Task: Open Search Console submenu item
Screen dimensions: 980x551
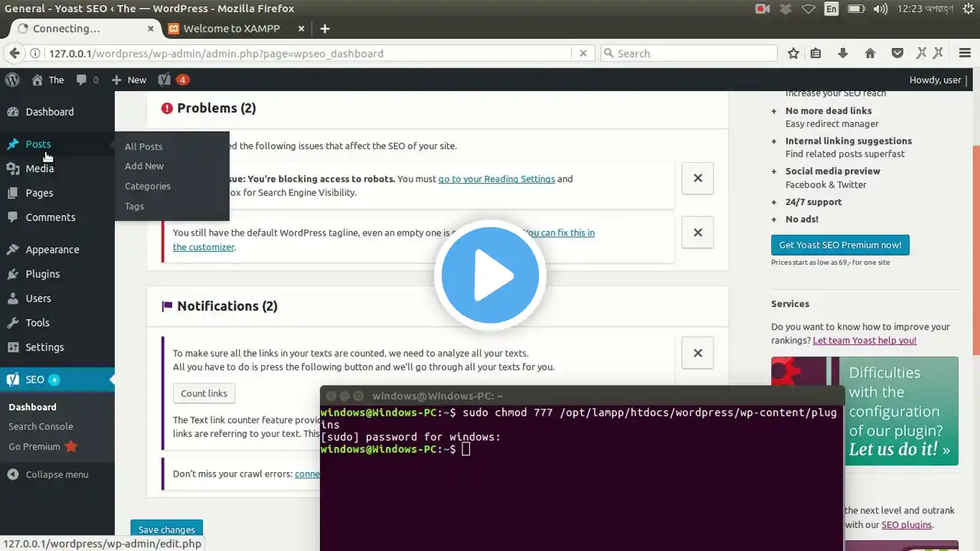Action: pyautogui.click(x=41, y=426)
